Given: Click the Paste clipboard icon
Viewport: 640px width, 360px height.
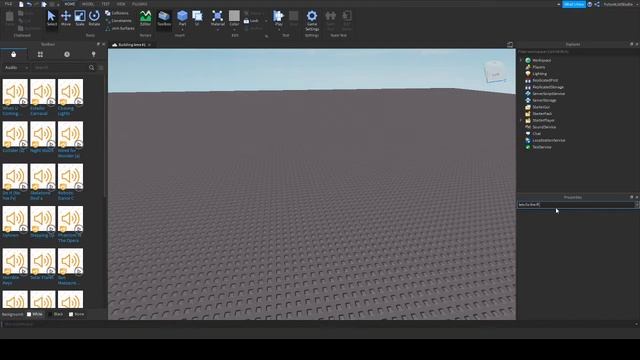Looking at the screenshot, I should pos(10,18).
